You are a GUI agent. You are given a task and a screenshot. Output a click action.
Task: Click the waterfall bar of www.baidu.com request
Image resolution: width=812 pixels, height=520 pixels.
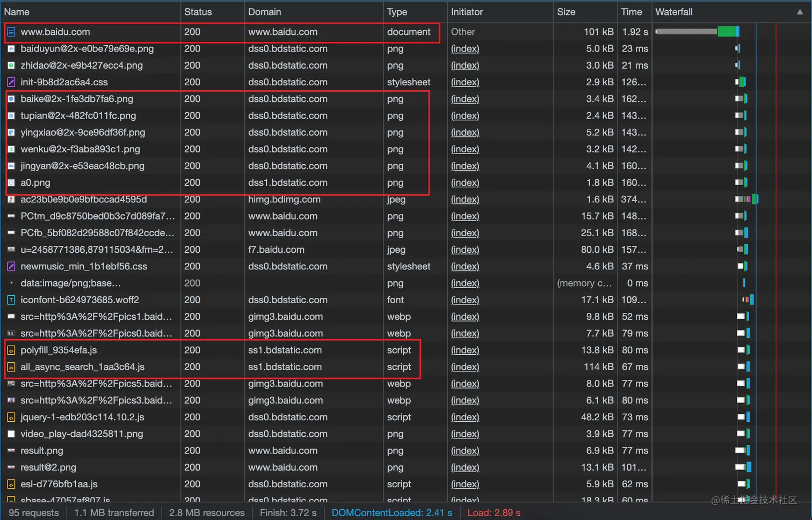point(698,32)
